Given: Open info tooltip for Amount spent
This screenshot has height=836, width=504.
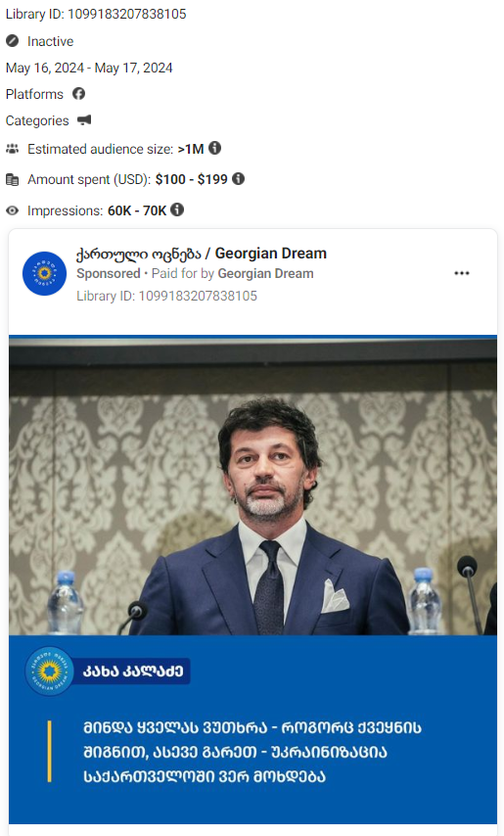Looking at the screenshot, I should point(239,178).
